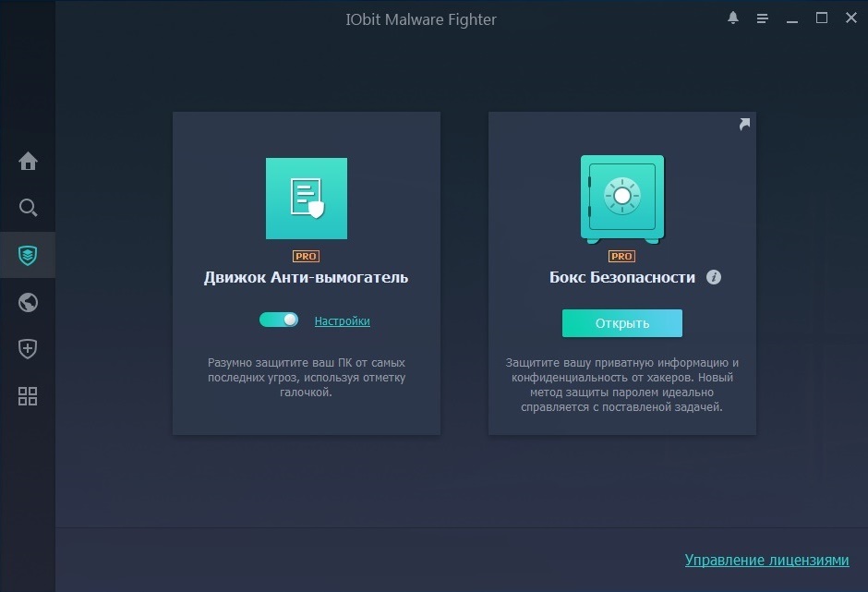Toggle the Движок Анти-вымогатель switch
This screenshot has height=592, width=868.
(279, 320)
